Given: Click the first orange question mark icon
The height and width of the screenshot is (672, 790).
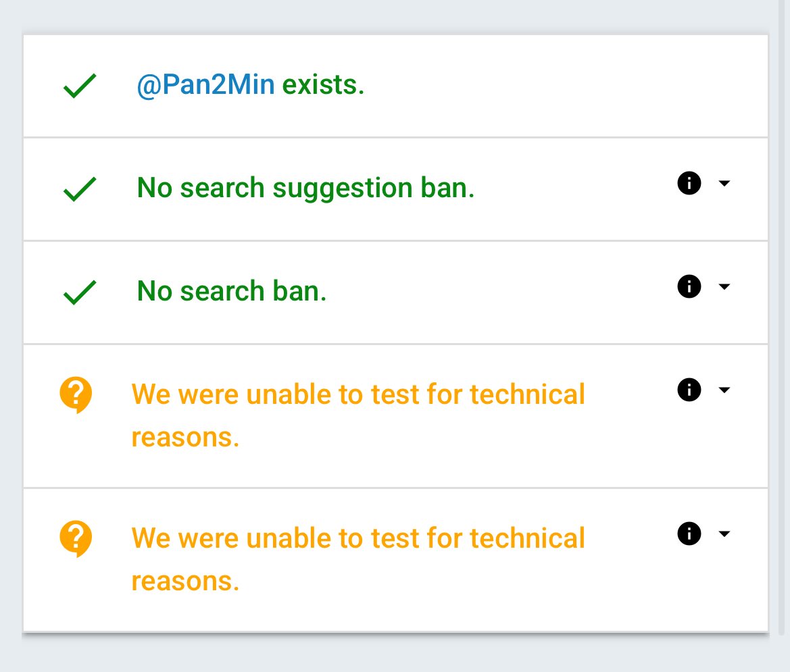Looking at the screenshot, I should coord(76,395).
